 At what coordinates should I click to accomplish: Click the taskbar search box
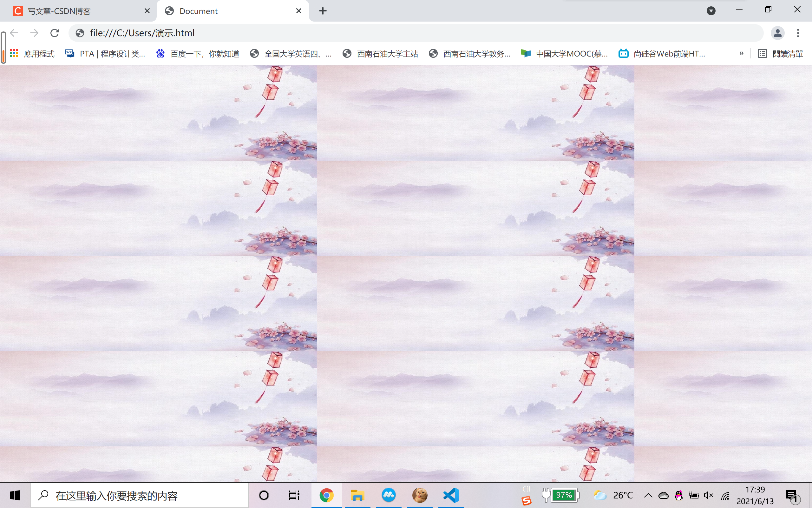tap(140, 496)
